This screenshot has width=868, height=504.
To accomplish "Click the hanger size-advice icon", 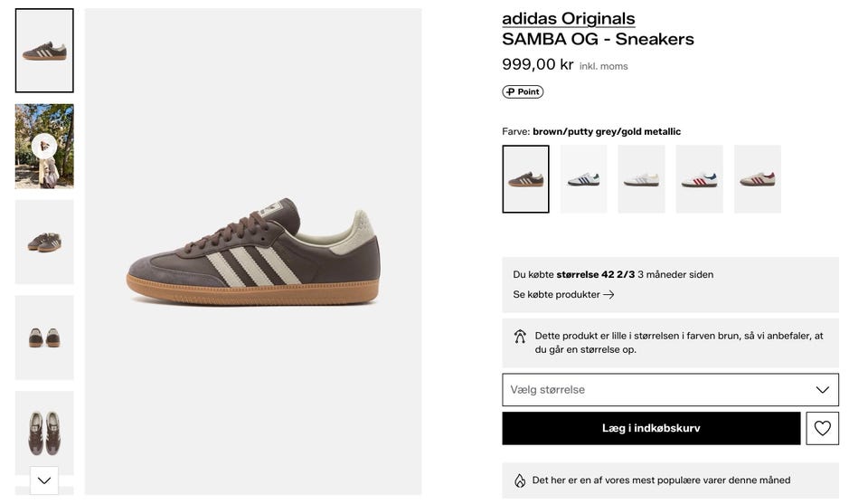I will [520, 337].
